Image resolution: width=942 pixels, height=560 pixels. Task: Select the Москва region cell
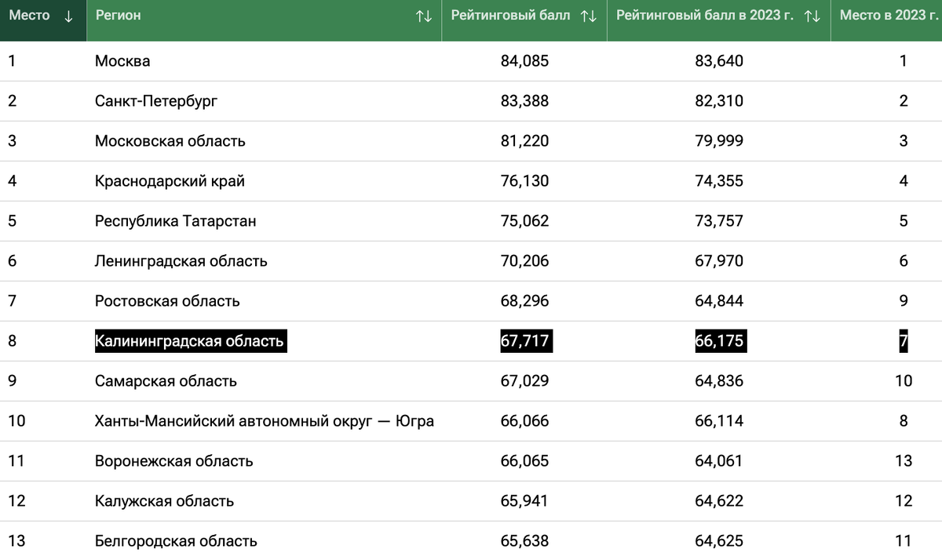click(122, 60)
